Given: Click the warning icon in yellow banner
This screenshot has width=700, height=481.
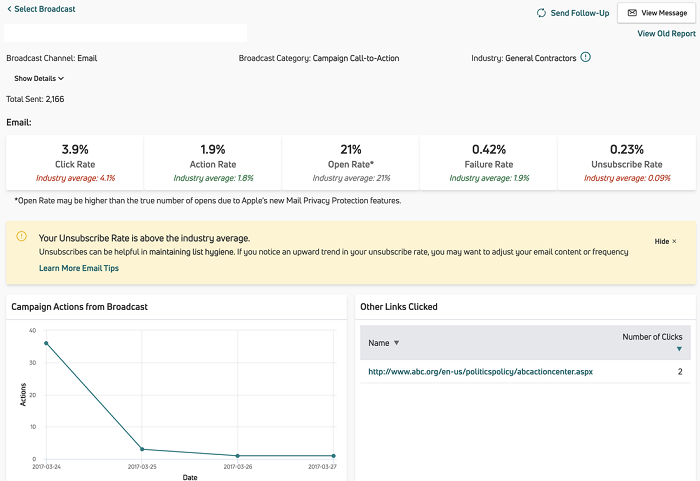Looking at the screenshot, I should point(22,238).
